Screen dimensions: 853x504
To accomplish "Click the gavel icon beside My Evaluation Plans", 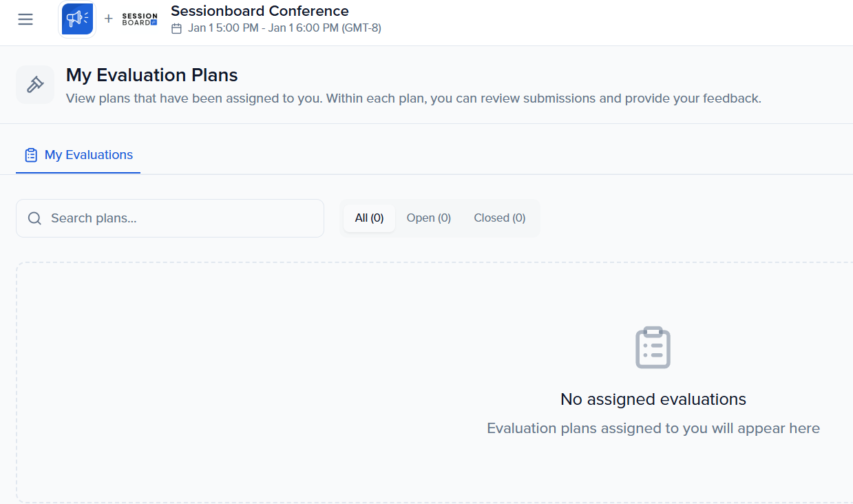I will pos(35,85).
